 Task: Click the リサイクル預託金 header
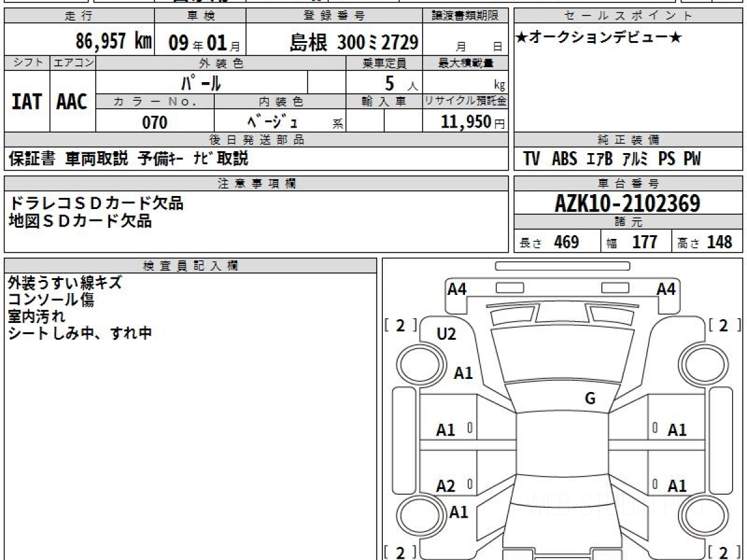(x=466, y=101)
